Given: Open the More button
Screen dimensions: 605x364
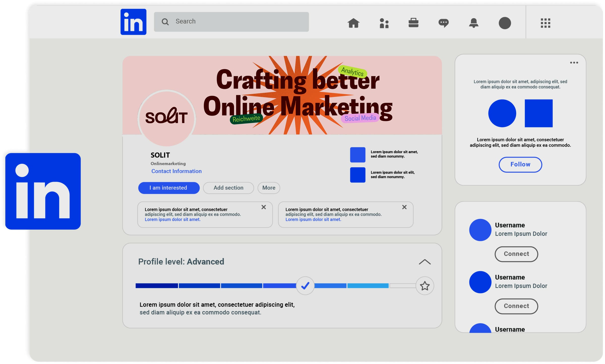Looking at the screenshot, I should (269, 188).
